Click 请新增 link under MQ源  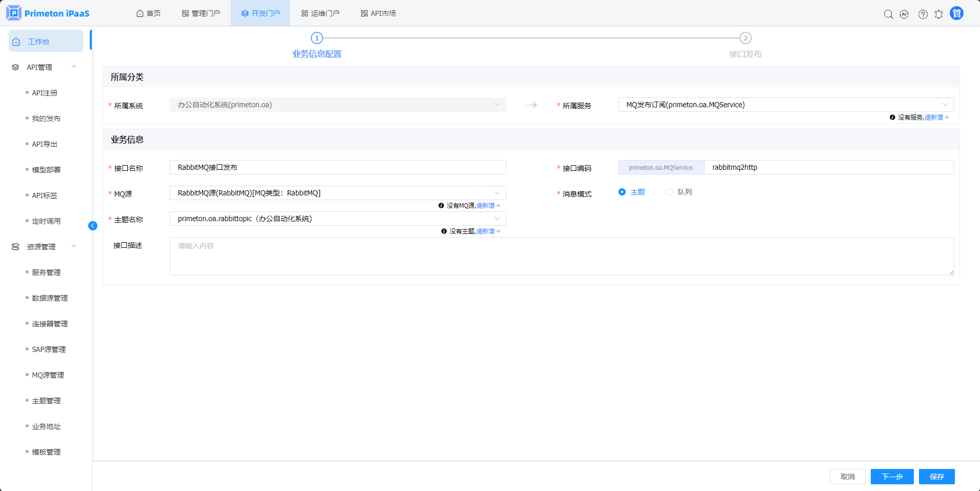click(x=487, y=206)
